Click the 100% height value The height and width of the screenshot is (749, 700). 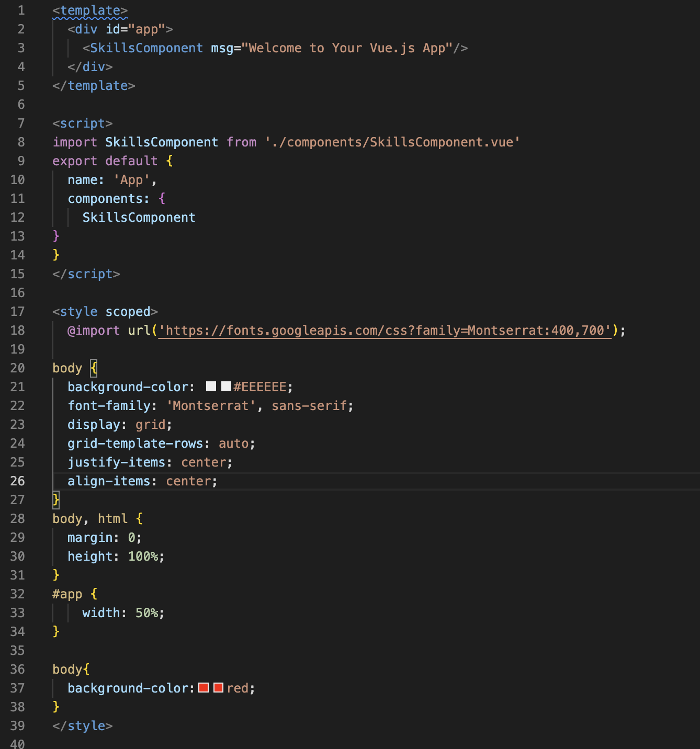click(143, 557)
